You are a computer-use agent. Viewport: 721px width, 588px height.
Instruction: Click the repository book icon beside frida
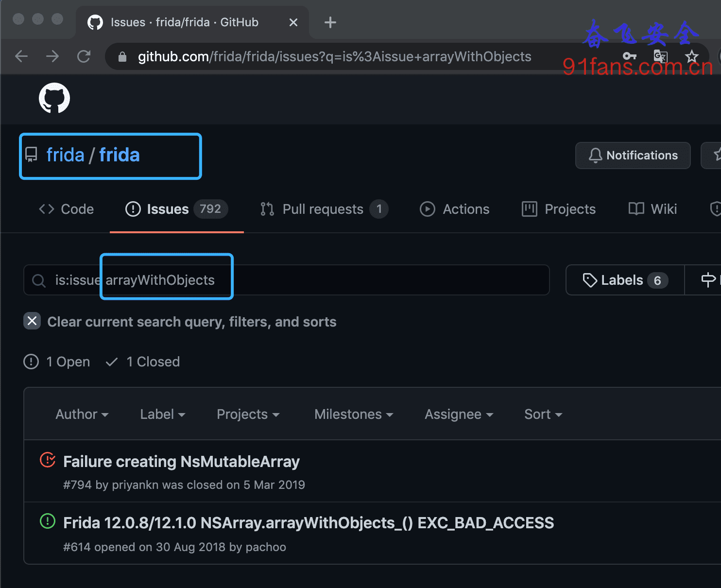click(31, 155)
